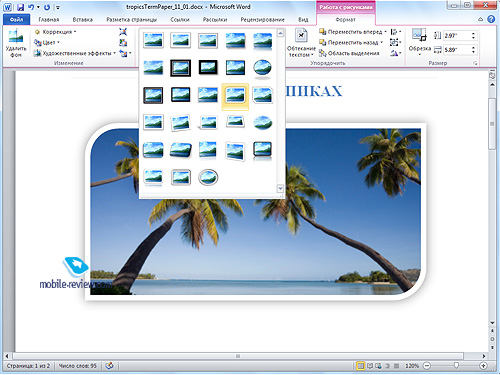Click the picture height field 2.97"

pyautogui.click(x=457, y=35)
